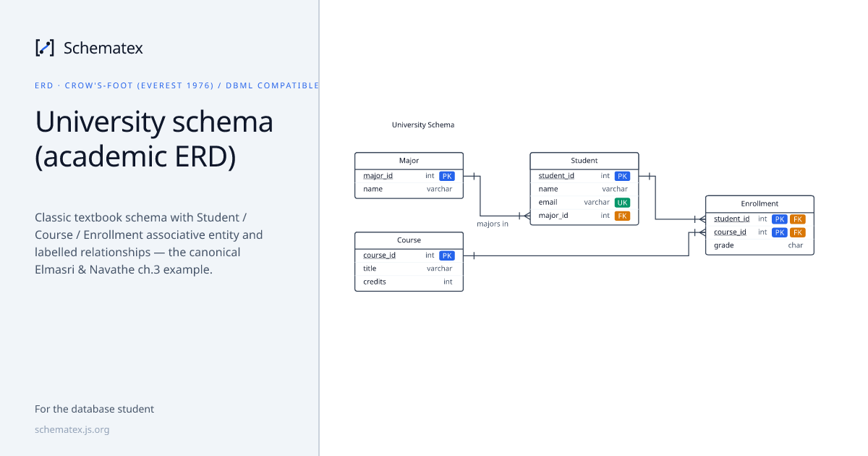The width and height of the screenshot is (868, 456).
Task: Click the email field in Student table
Action: tap(584, 203)
